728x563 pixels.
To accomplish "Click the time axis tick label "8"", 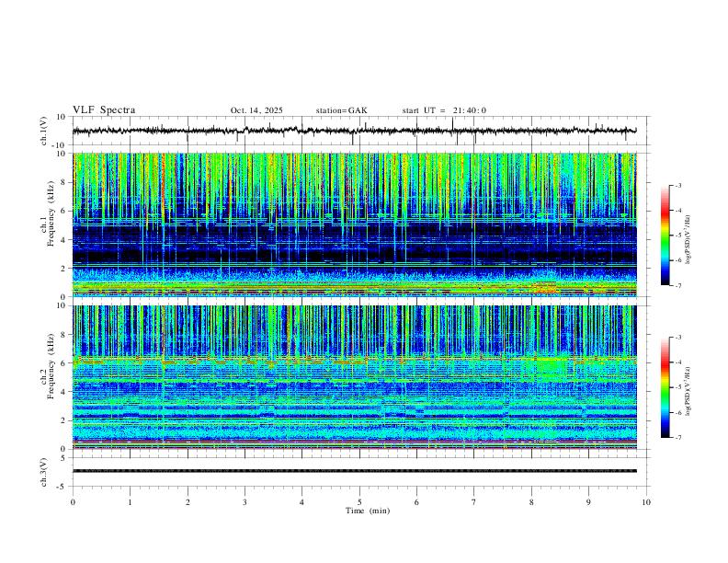I will [531, 502].
